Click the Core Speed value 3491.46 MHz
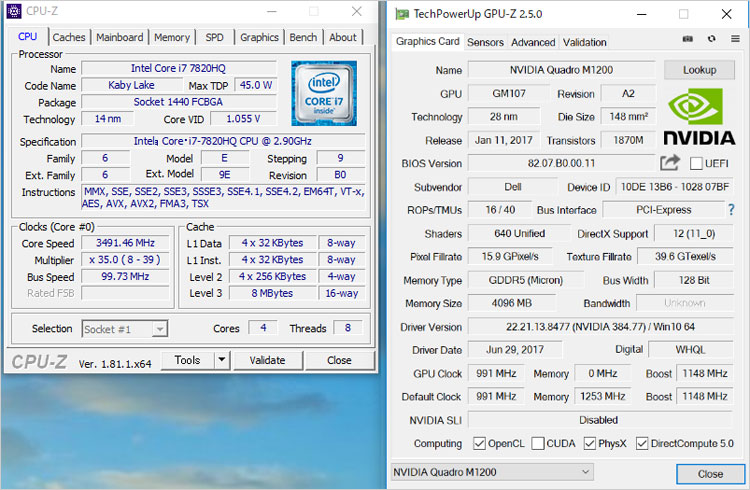Viewport: 750px width, 490px height. [125, 243]
